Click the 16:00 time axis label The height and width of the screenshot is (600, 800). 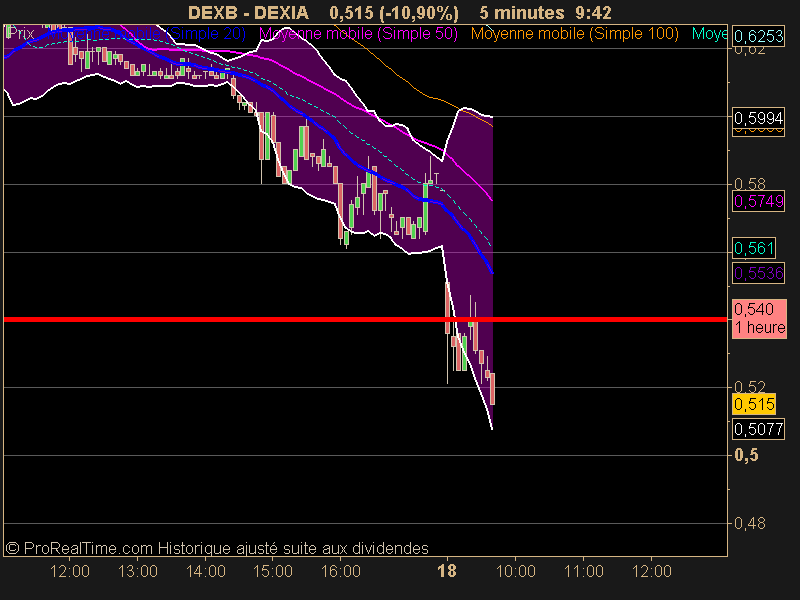coord(341,571)
